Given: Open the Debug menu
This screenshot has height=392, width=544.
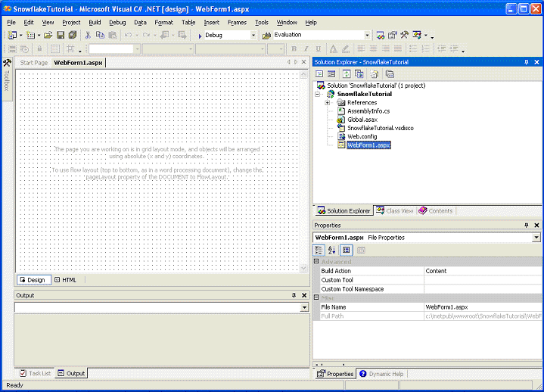Looking at the screenshot, I should pos(117,23).
